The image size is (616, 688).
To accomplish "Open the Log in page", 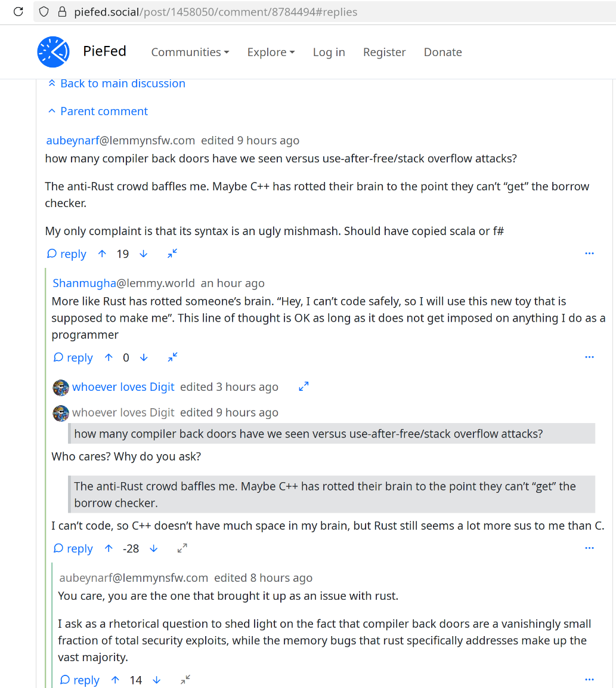I will point(329,52).
